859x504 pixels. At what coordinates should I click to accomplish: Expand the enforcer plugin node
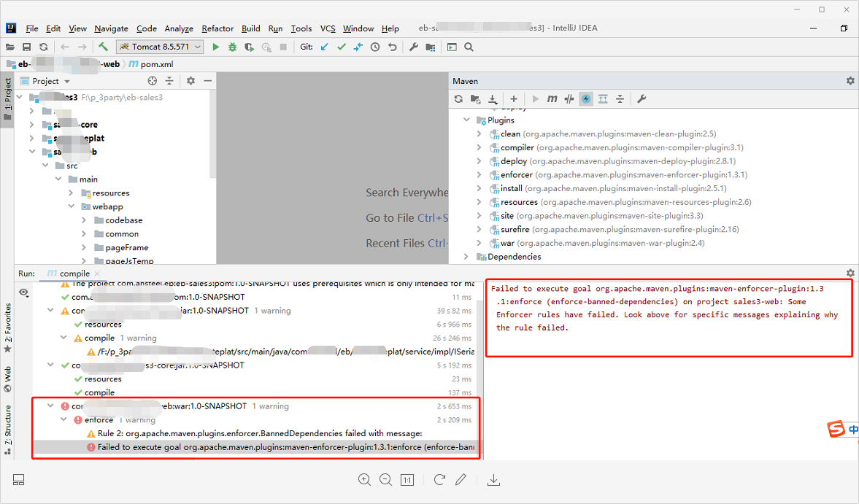coord(479,174)
